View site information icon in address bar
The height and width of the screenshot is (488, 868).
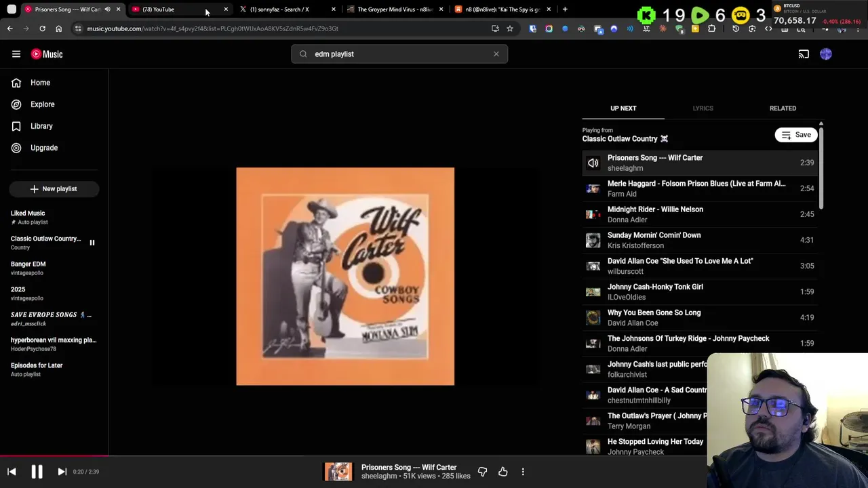point(78,28)
